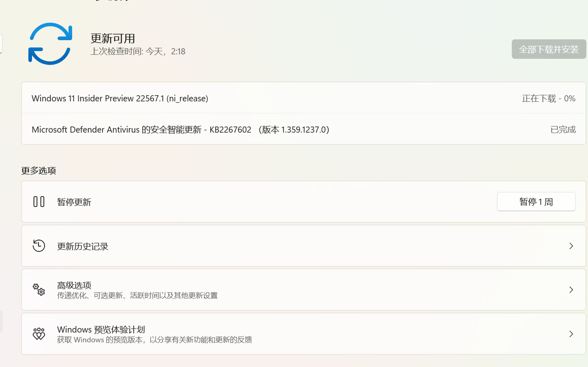Click the 传递优化、可选更新 description text
Screen dimensions: 588x367
(x=137, y=295)
